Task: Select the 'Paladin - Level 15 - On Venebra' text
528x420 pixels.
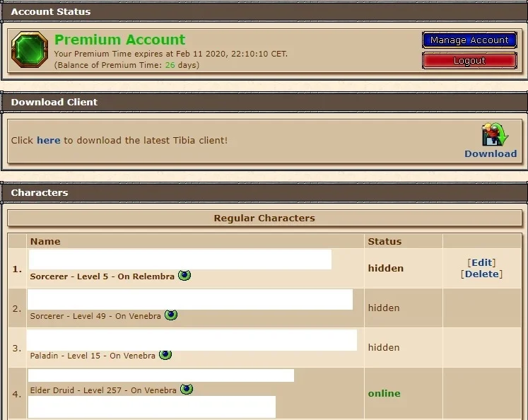Action: (93, 356)
